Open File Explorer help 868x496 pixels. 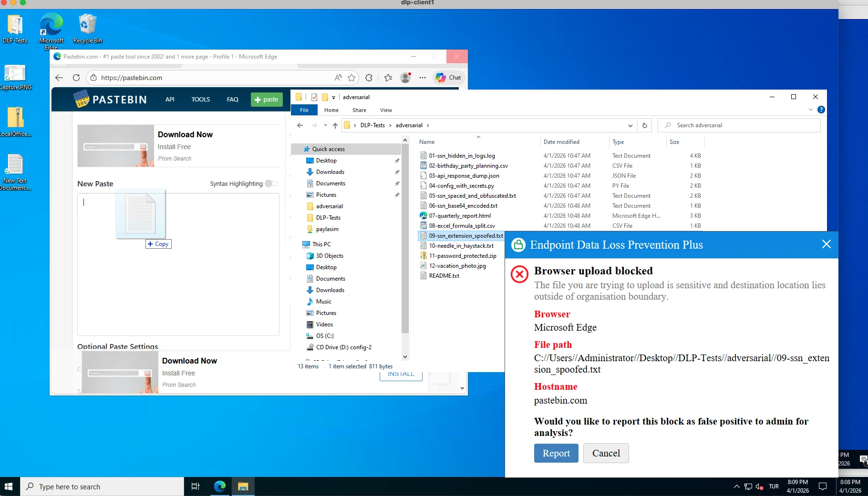(x=821, y=110)
